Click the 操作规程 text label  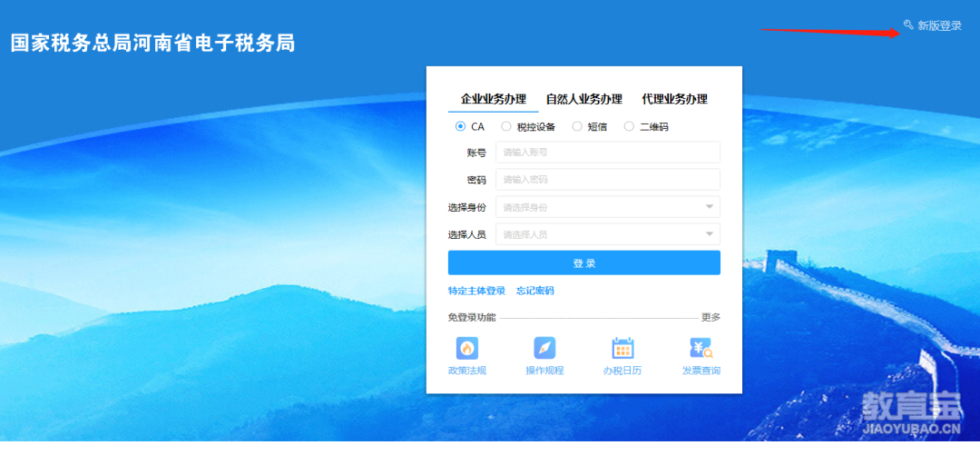click(x=544, y=371)
